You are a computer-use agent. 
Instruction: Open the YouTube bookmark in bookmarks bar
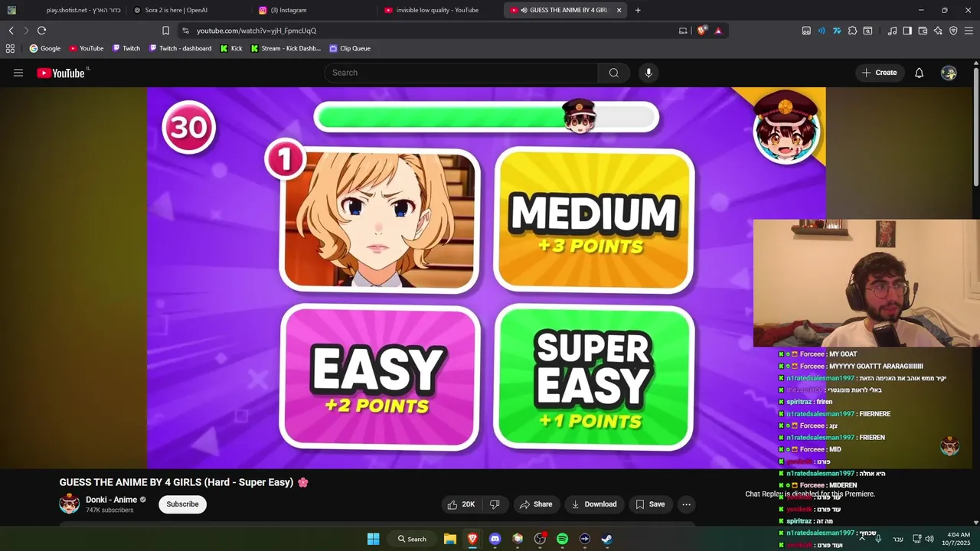[x=87, y=48]
